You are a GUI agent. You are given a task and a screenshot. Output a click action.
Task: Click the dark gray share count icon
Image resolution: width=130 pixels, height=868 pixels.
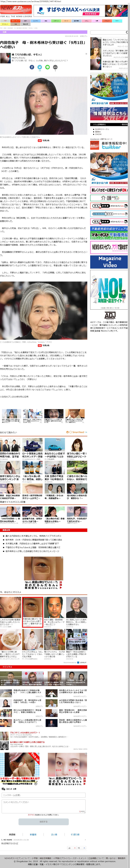click(x=55, y=67)
